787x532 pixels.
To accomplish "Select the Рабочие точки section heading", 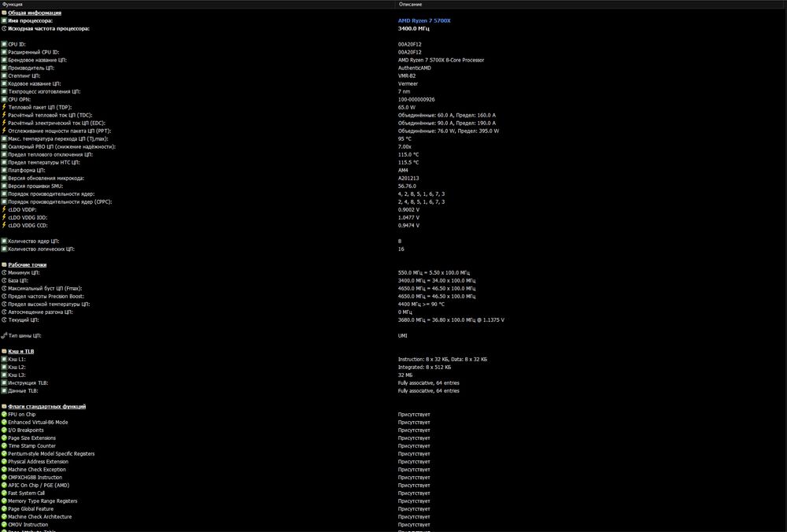I will coord(27,264).
